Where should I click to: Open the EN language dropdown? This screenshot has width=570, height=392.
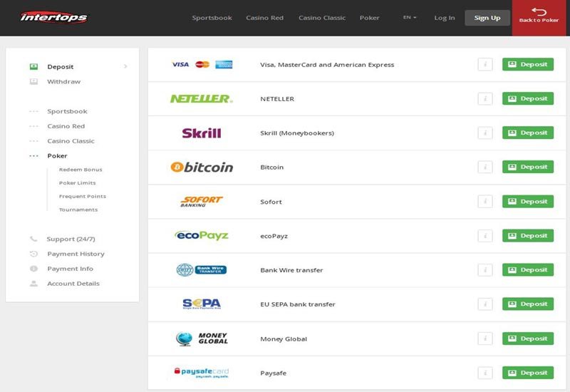coord(410,17)
